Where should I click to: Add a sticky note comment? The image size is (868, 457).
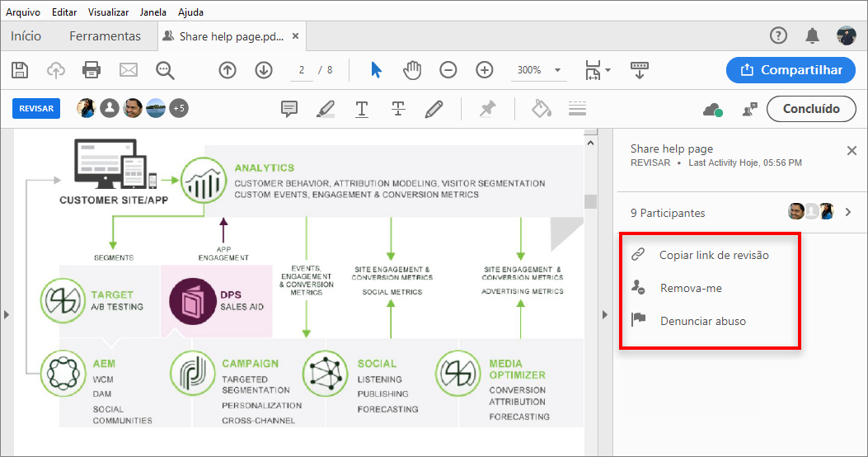pos(289,109)
